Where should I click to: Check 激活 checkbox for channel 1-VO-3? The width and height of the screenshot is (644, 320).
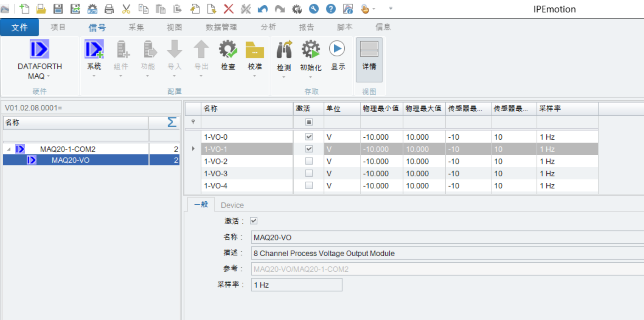(x=309, y=173)
